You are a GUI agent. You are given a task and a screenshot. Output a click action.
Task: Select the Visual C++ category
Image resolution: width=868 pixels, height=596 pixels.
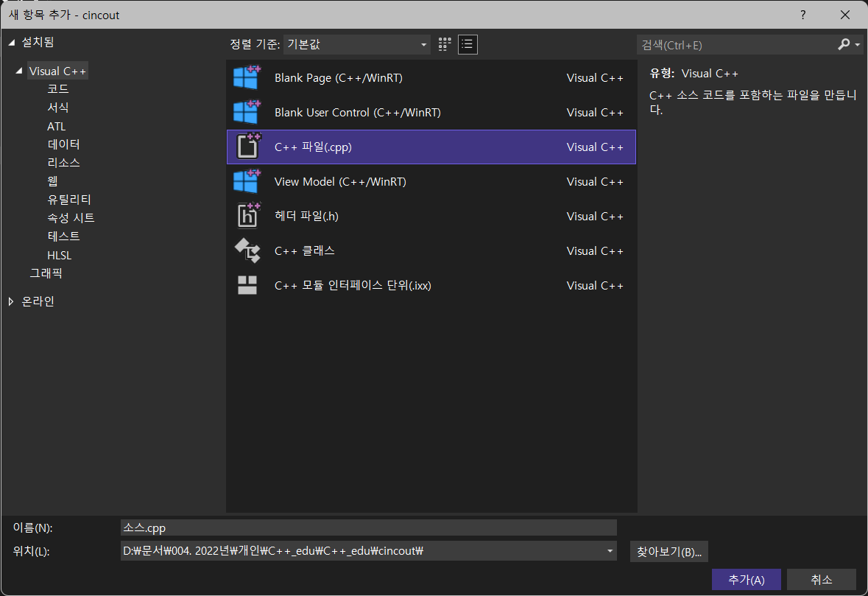(x=57, y=71)
